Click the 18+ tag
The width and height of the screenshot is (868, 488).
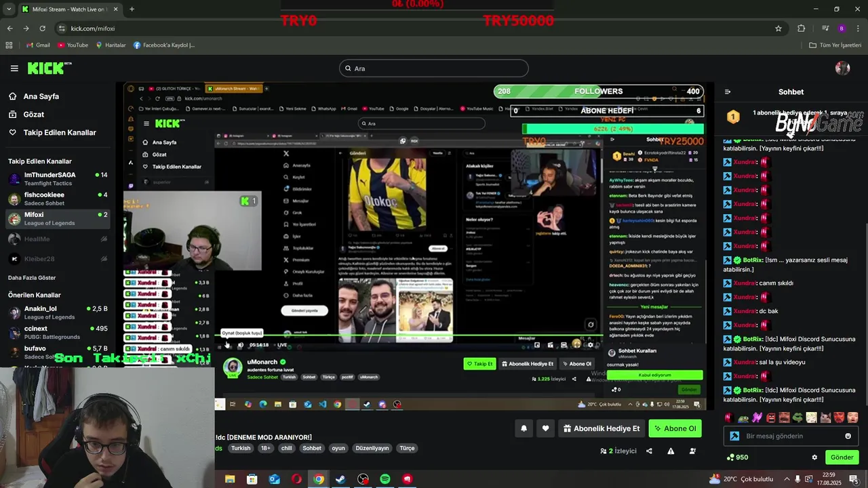point(265,448)
